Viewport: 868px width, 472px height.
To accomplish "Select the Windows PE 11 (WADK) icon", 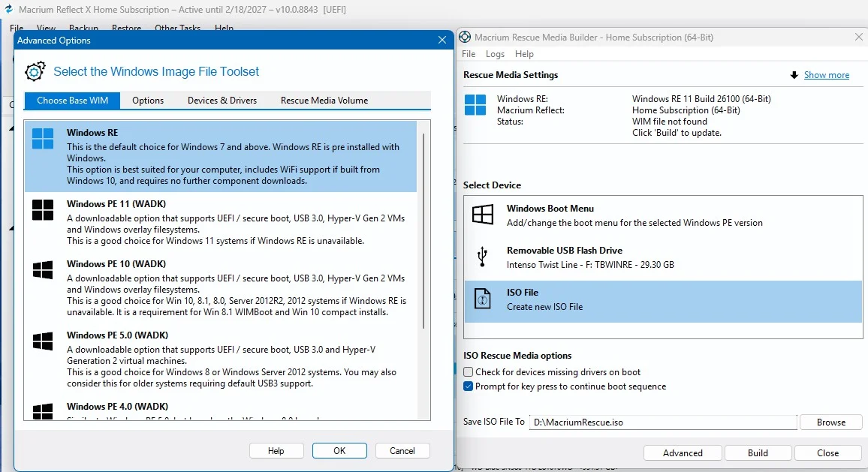I will 43,209.
